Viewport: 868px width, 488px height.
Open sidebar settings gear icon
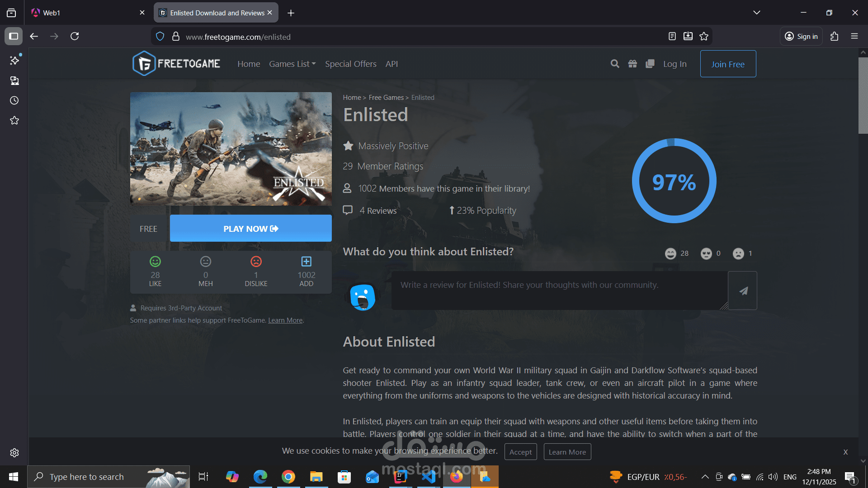[x=14, y=453]
